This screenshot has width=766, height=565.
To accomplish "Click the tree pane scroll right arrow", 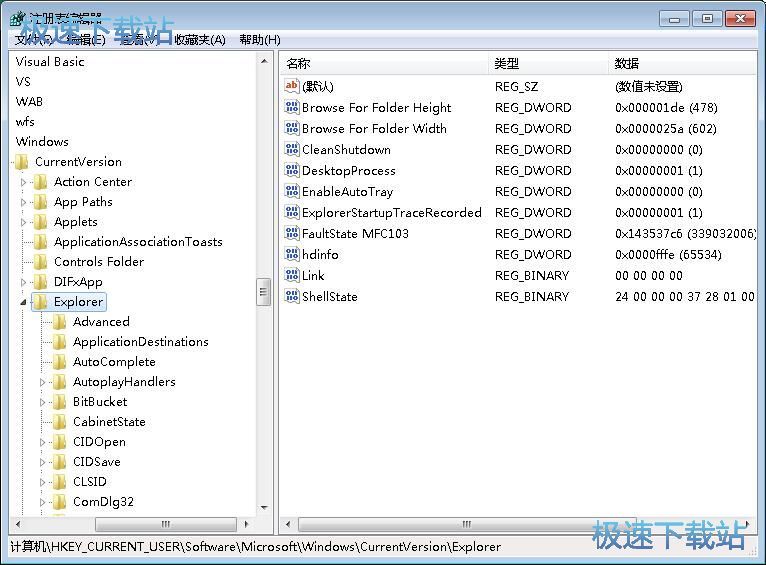I will 247,524.
